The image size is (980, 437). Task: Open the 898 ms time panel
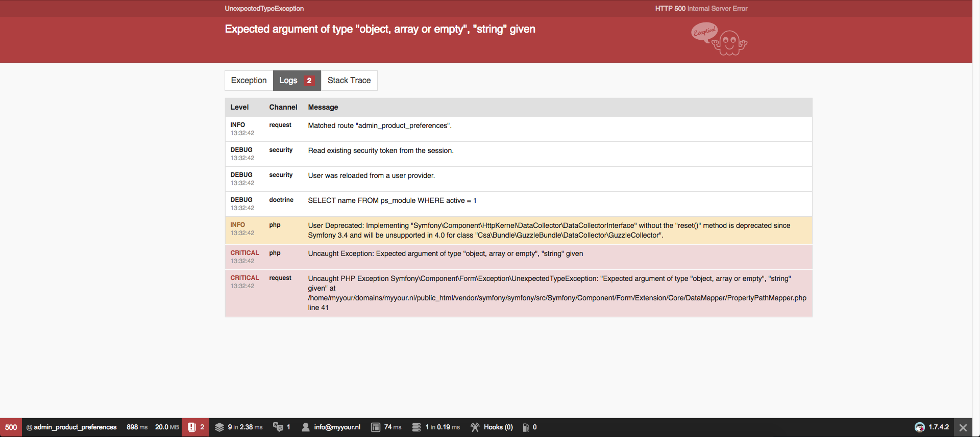[x=137, y=427]
